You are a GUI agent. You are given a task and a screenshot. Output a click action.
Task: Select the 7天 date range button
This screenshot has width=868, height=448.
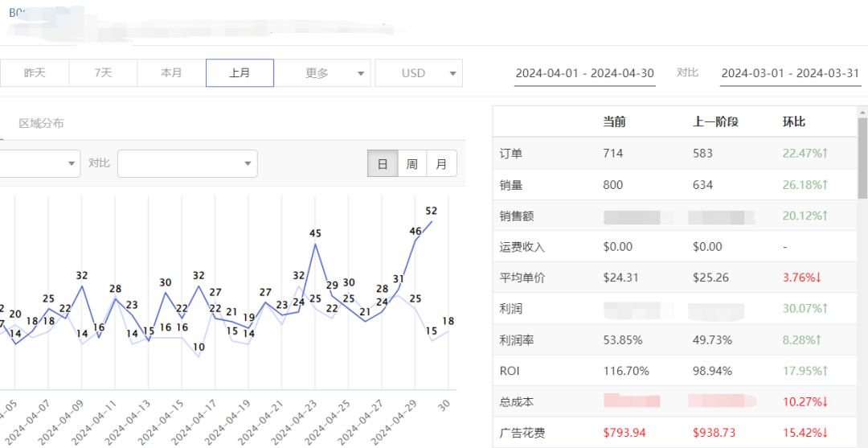click(103, 73)
